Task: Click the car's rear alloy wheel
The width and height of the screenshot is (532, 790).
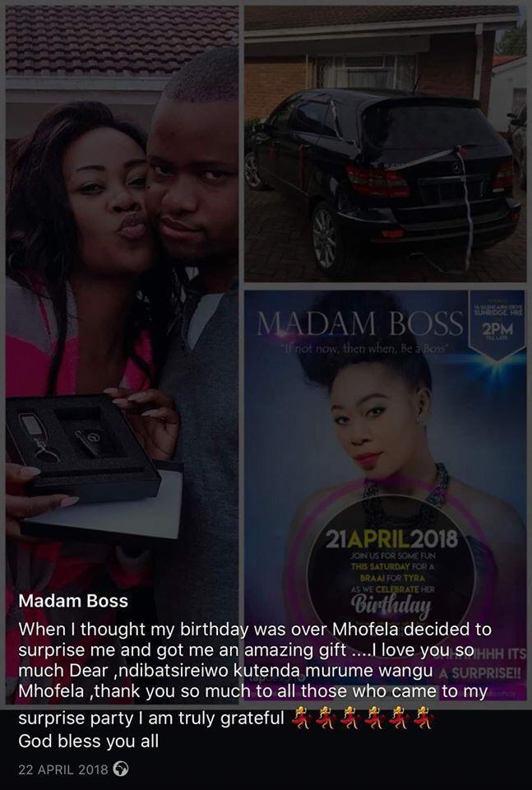Action: [x=327, y=237]
